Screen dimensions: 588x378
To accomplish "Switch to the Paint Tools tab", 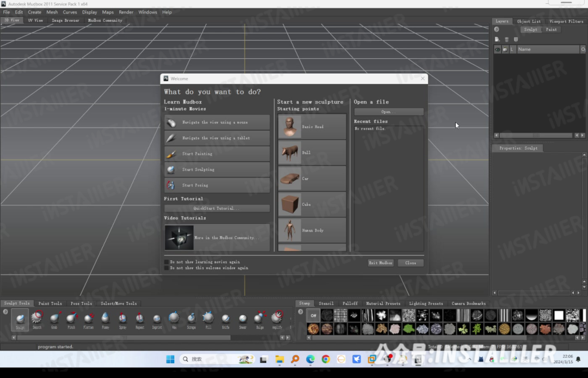I will 50,303.
